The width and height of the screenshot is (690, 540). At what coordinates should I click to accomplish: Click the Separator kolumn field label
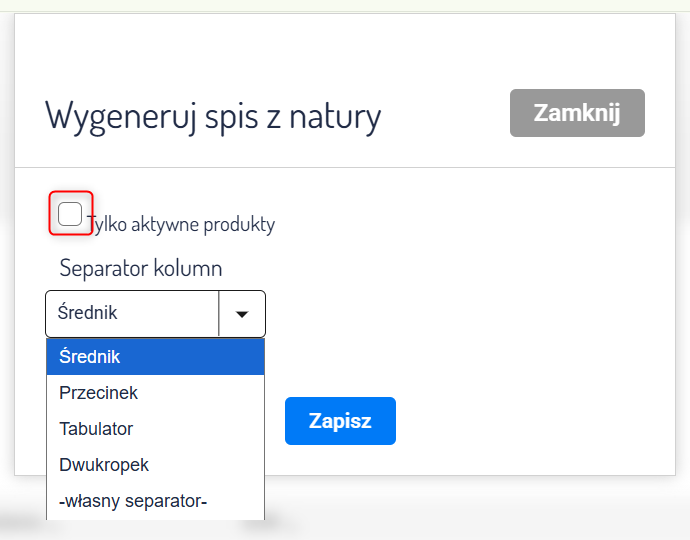141,268
